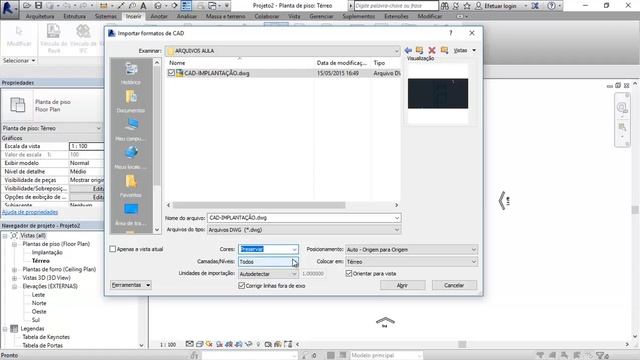Viewport: 640px width, 360px height.
Task: Open the Anotar ribbon tab
Action: (159, 16)
